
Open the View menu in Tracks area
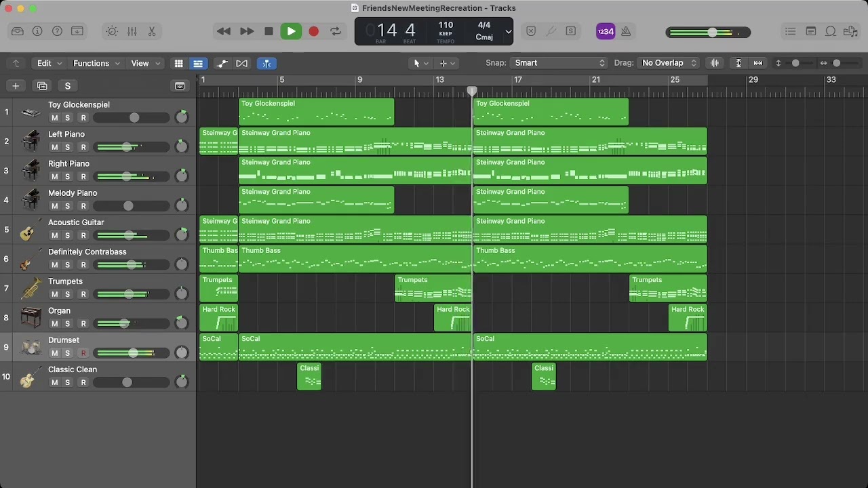click(146, 63)
